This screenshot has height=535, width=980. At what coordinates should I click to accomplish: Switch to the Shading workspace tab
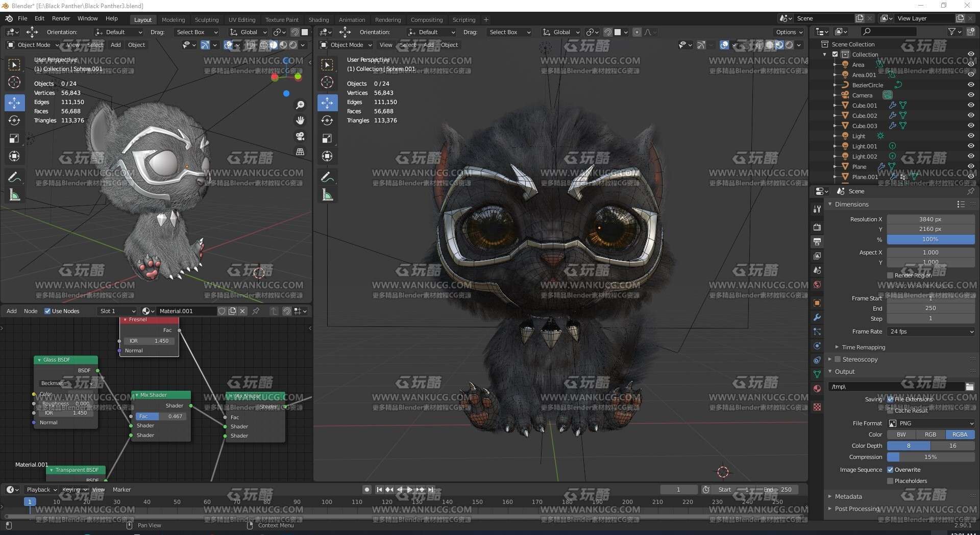point(318,20)
